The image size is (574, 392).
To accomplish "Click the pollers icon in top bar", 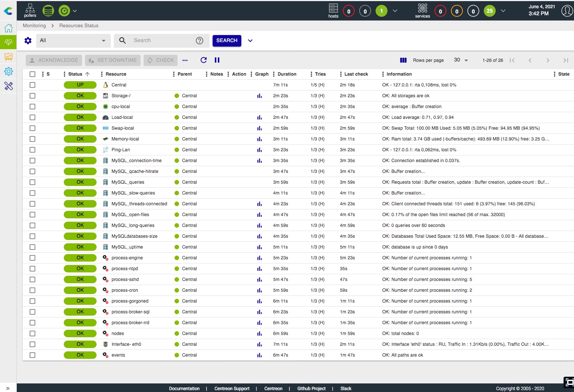I will click(30, 10).
